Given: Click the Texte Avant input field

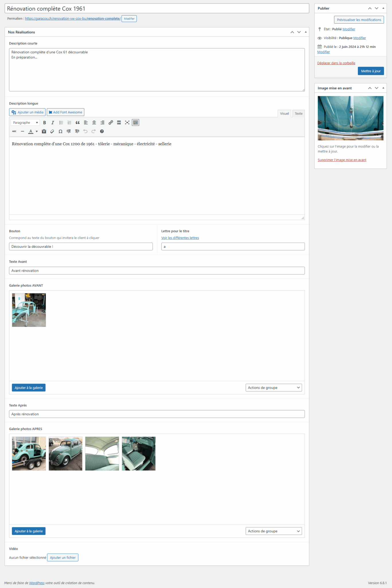Looking at the screenshot, I should [x=157, y=270].
